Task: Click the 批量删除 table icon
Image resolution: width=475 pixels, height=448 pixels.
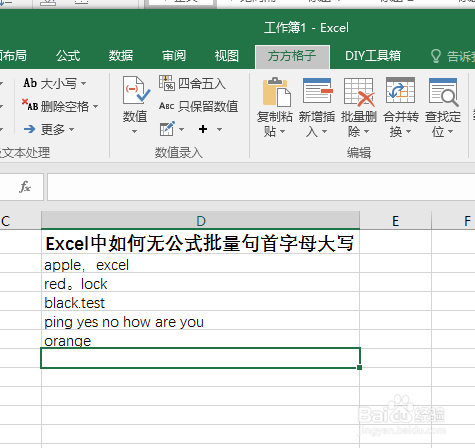Action: click(x=359, y=92)
